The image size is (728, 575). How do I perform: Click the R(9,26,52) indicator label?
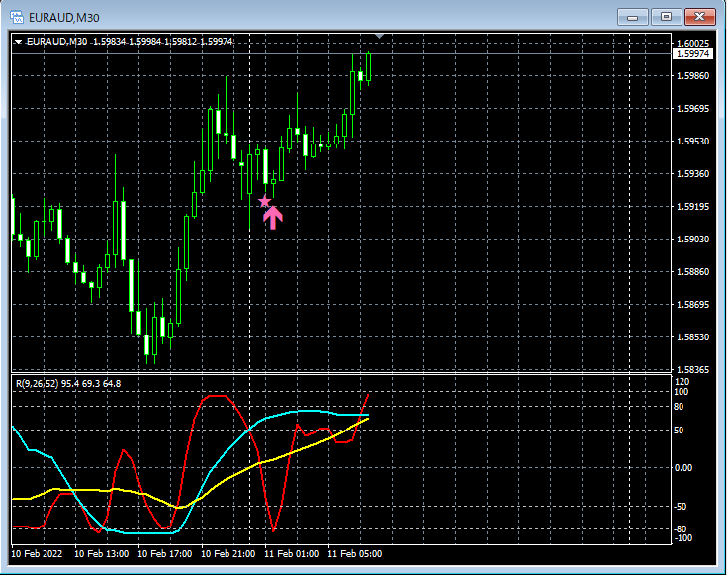38,384
